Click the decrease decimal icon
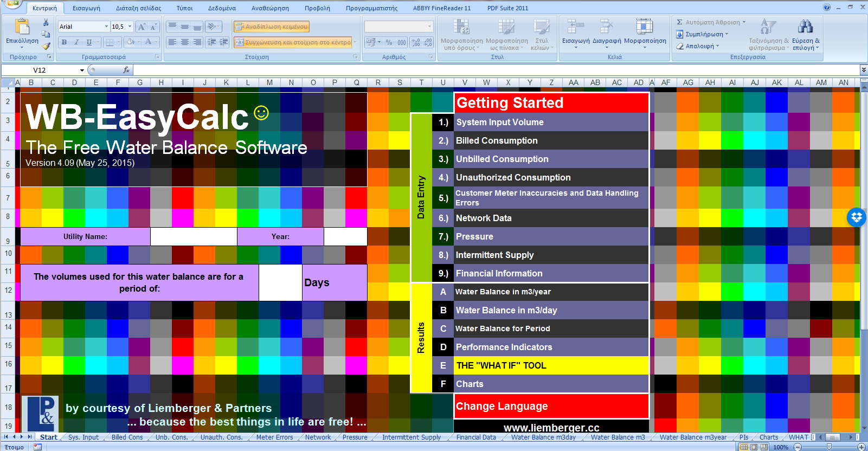 point(428,42)
